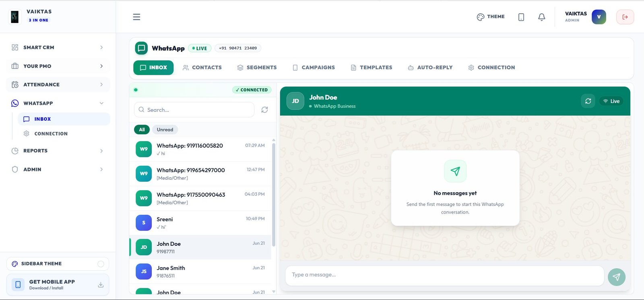Select Inbox in the sidebar
This screenshot has width=644, height=300.
click(64, 119)
